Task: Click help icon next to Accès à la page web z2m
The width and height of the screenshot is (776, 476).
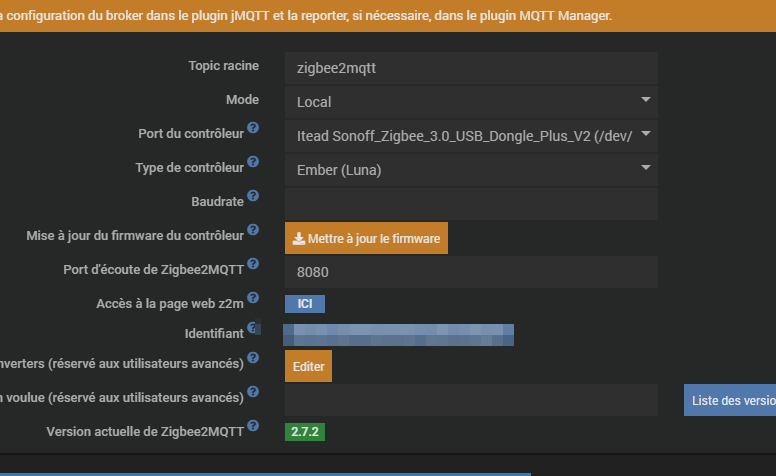Action: (x=253, y=298)
